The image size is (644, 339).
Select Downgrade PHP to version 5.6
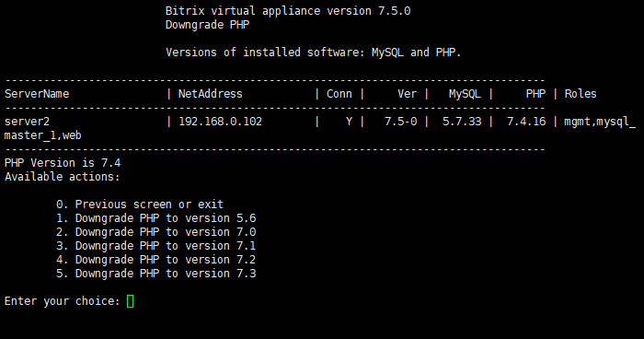pos(156,218)
